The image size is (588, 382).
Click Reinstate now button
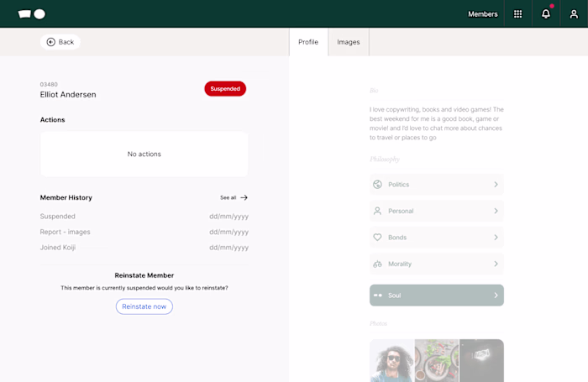[144, 306]
